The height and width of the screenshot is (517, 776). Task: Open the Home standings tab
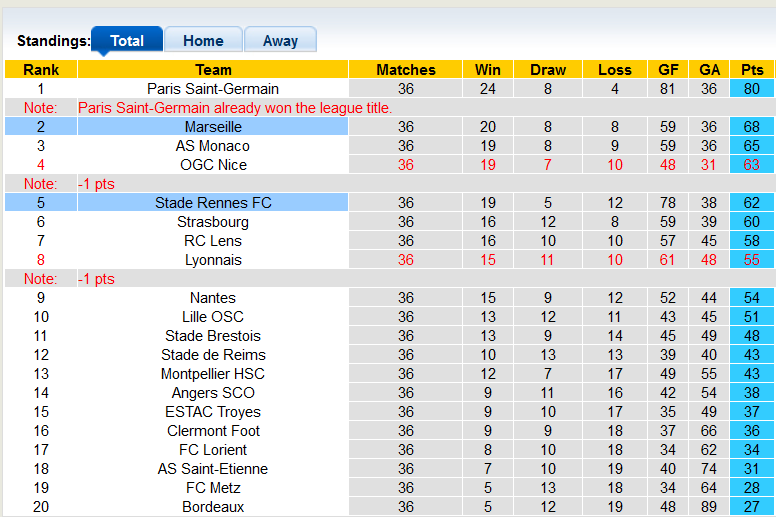[203, 41]
